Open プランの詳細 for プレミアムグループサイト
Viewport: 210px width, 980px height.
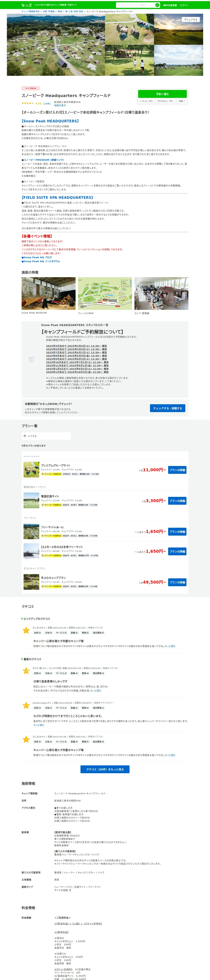177,470
